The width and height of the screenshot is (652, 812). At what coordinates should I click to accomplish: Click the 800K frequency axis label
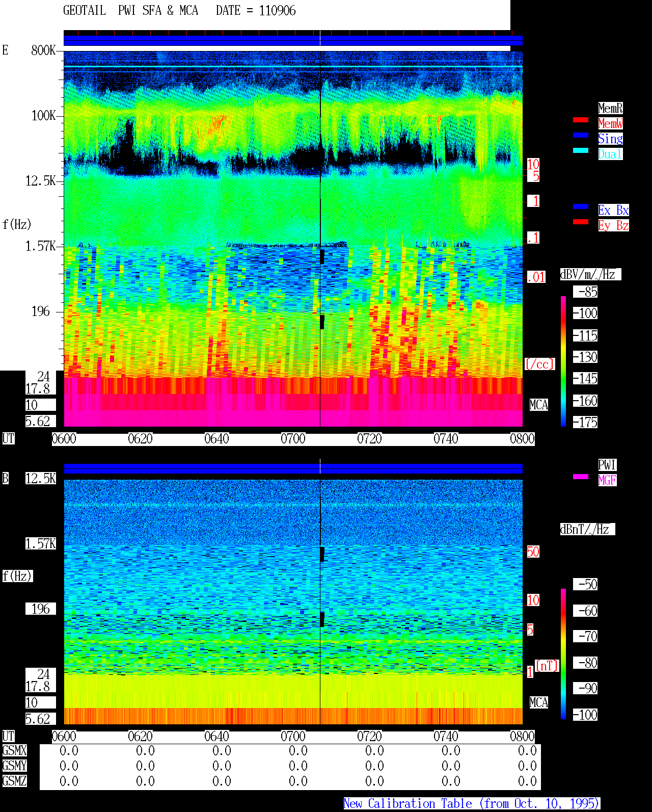point(43,50)
